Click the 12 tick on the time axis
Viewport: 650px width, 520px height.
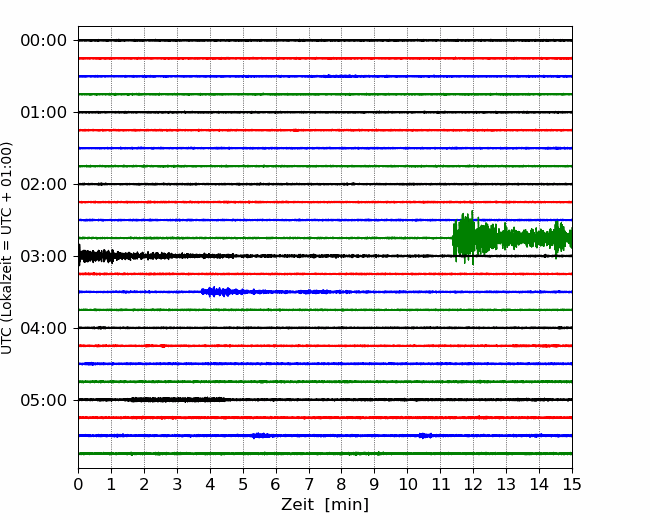(x=473, y=484)
